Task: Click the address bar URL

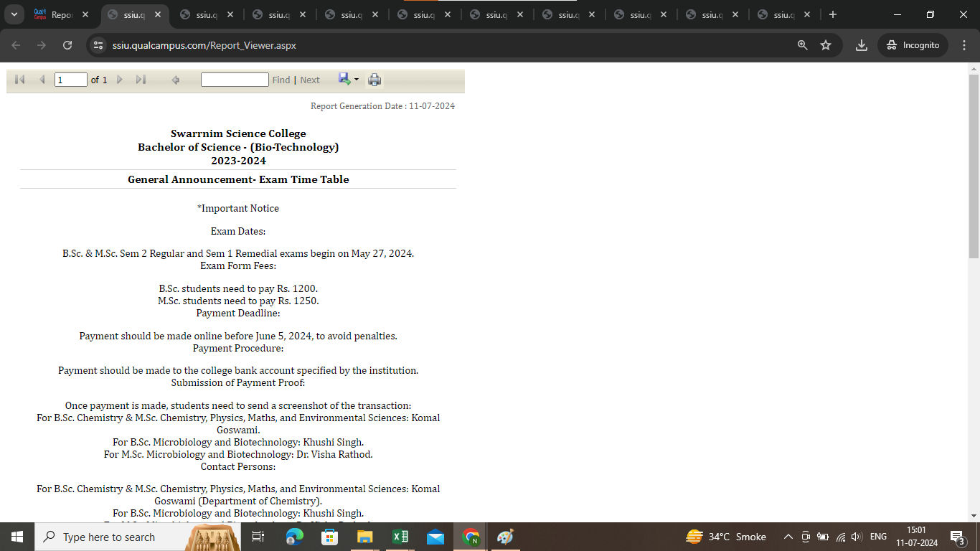Action: click(204, 45)
